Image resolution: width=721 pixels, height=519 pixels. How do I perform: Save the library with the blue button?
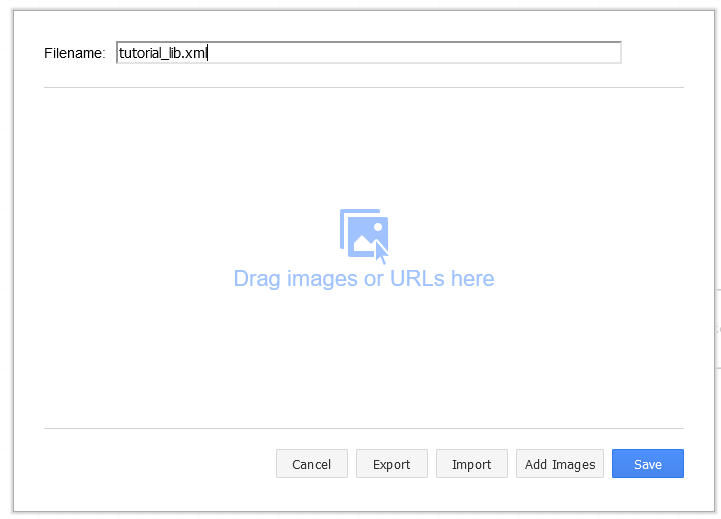coord(647,464)
